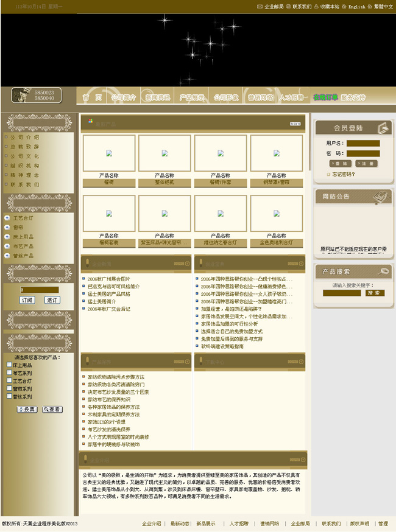Click the 联系我们 icon in top bar

click(288, 7)
